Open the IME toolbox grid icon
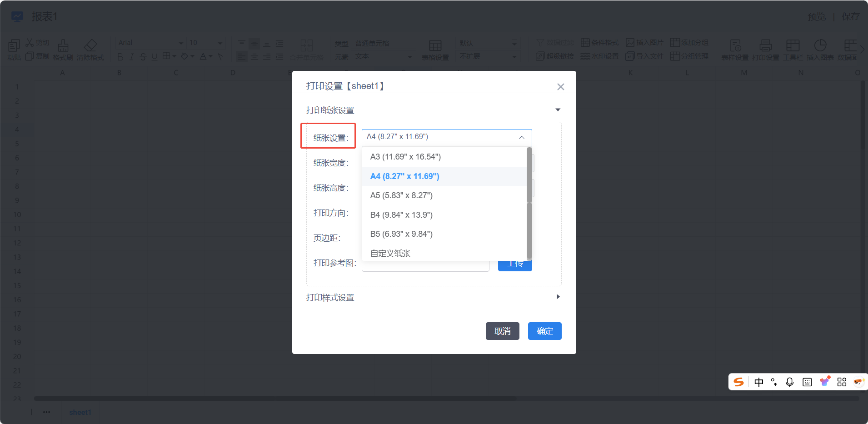This screenshot has height=424, width=868. (x=842, y=382)
